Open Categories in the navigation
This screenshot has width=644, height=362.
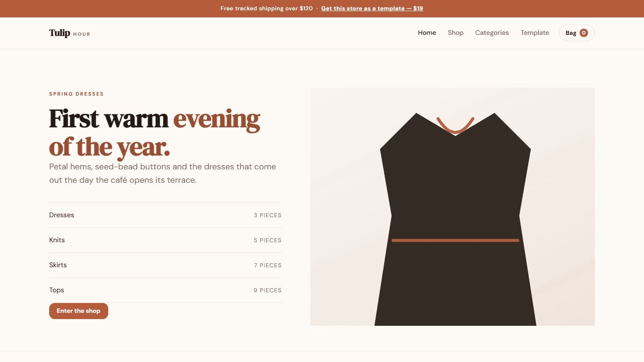492,33
